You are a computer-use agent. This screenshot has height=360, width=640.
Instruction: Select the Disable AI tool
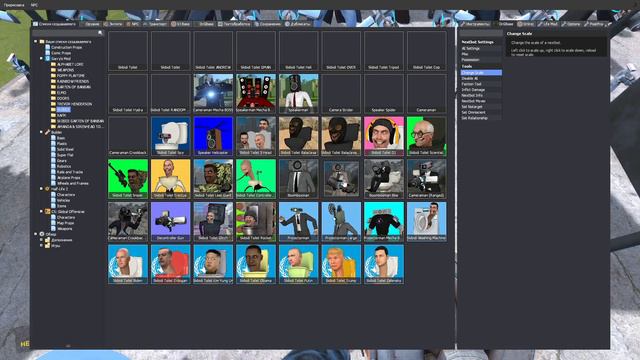coord(481,78)
